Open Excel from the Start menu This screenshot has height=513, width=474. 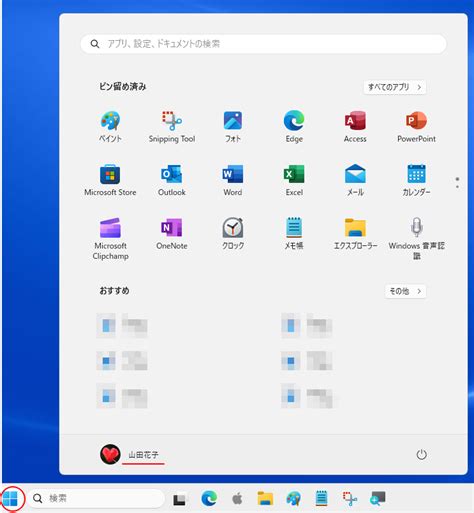pyautogui.click(x=294, y=180)
